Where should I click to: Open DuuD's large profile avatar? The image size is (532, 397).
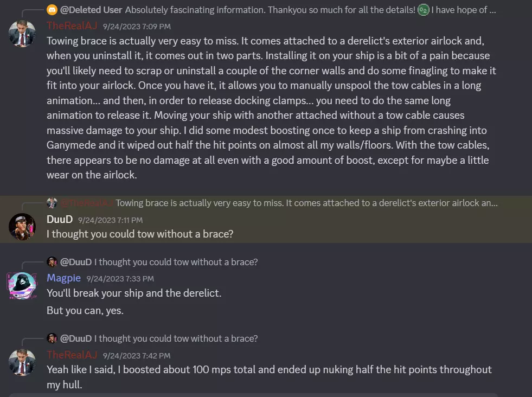pos(22,227)
